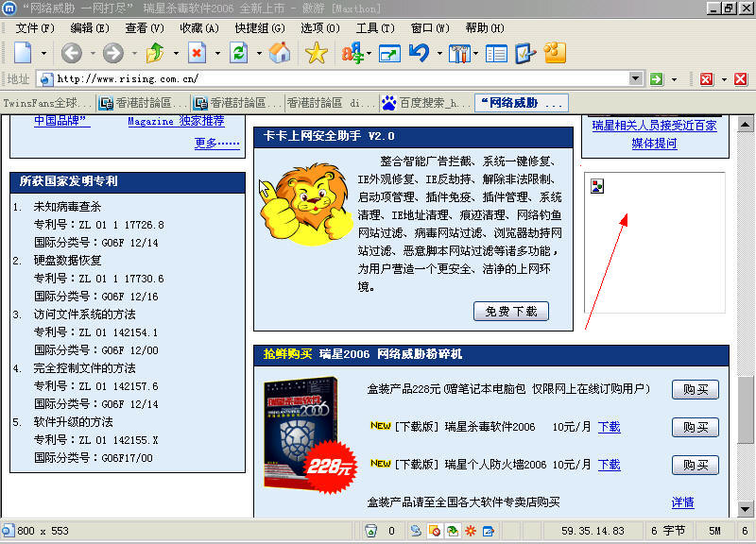Click the orange sun status bar icon

471,531
